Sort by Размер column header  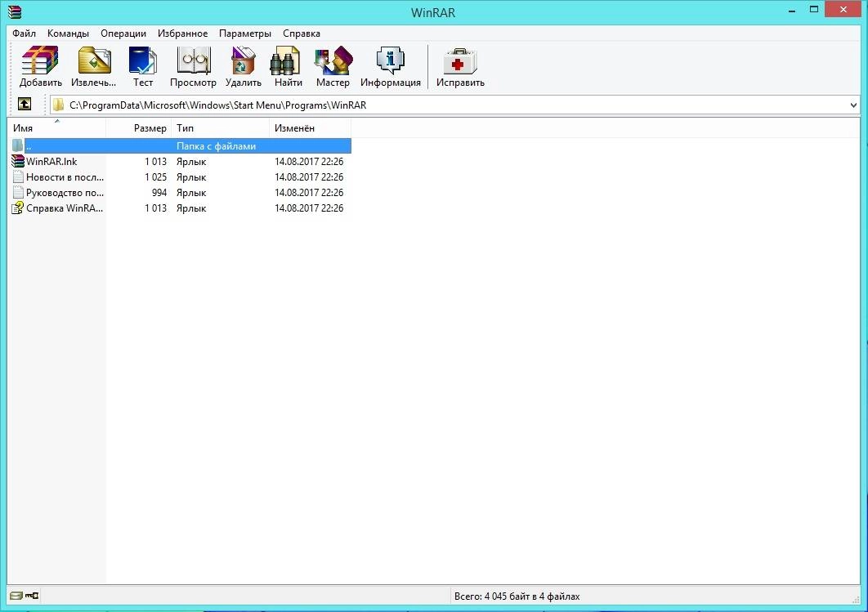click(139, 127)
